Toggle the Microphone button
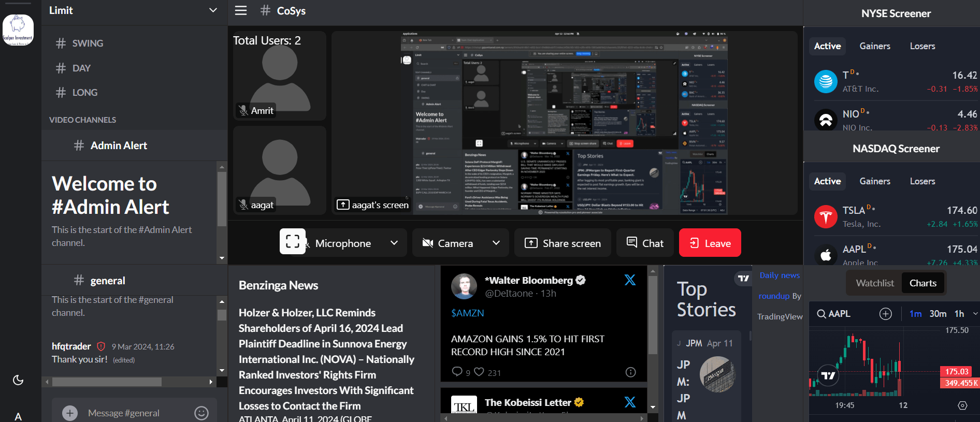Screen dimensions: 980x422 click(x=342, y=243)
